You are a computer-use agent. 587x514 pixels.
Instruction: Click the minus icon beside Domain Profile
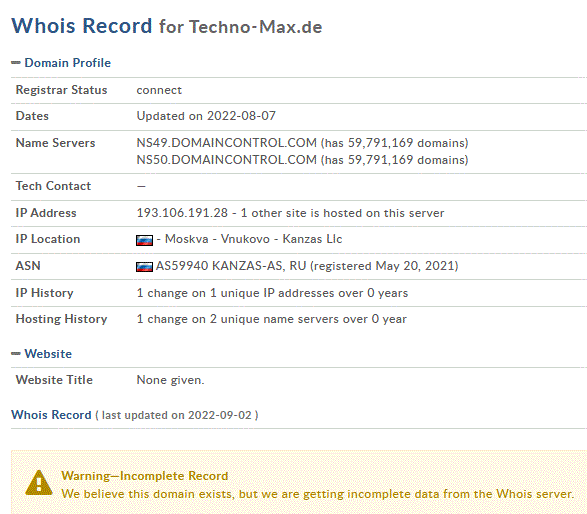pos(16,63)
